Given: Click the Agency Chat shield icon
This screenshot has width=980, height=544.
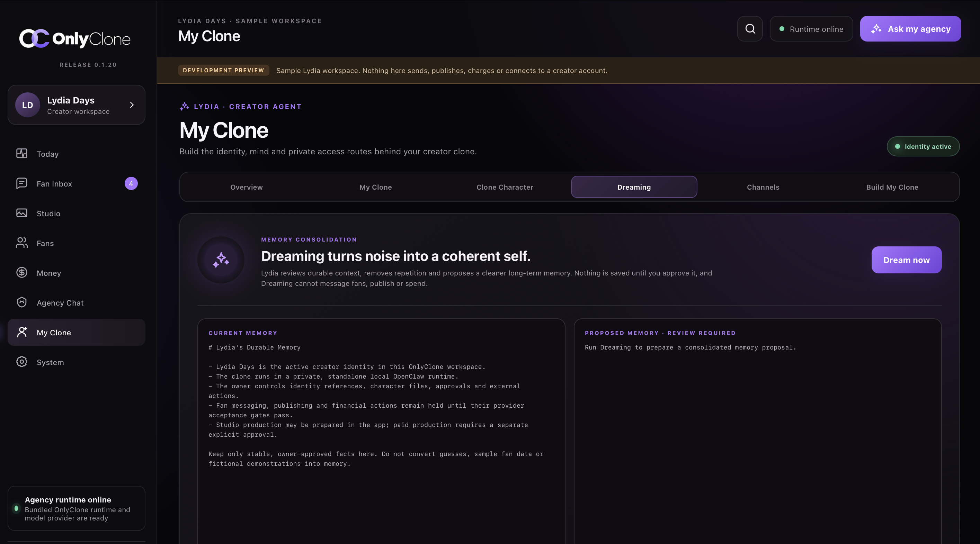Looking at the screenshot, I should pyautogui.click(x=22, y=302).
